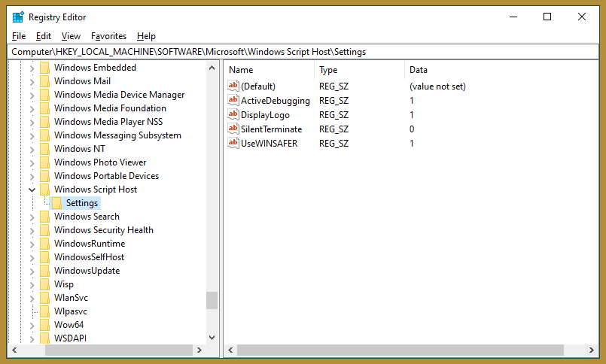Viewport: 606px width, 364px height.
Task: Open the Favorites menu
Action: pyautogui.click(x=108, y=36)
